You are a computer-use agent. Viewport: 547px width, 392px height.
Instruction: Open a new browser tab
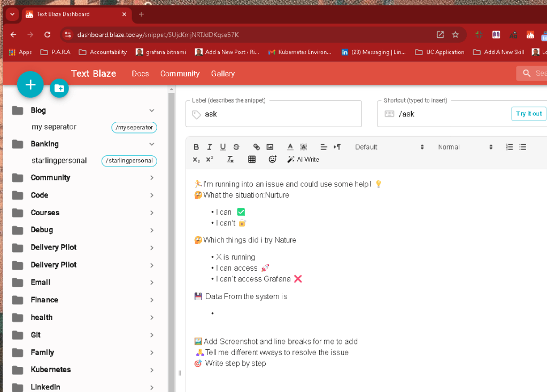(x=141, y=14)
